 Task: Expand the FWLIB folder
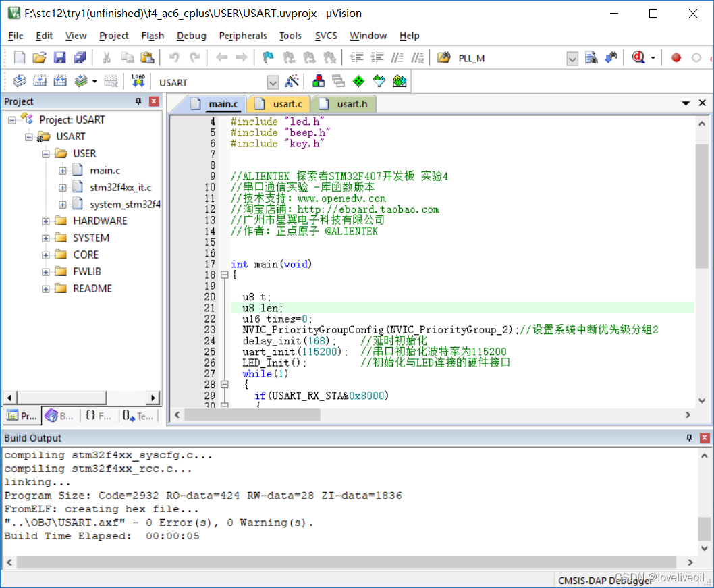click(x=45, y=272)
